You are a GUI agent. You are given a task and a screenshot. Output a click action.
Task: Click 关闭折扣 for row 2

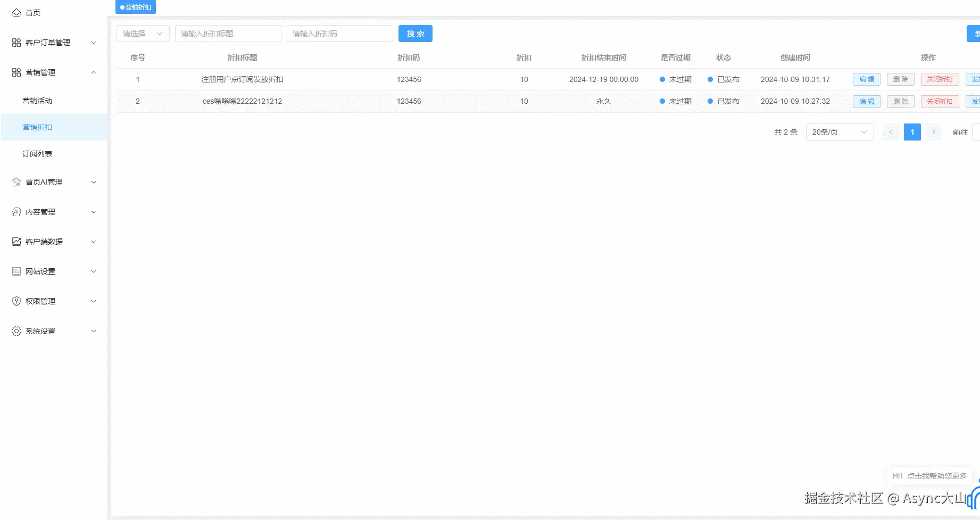(x=940, y=102)
